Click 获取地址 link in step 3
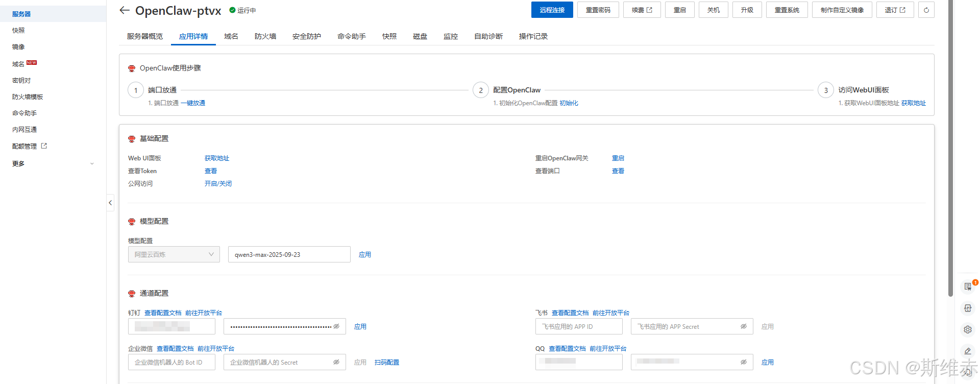Image resolution: width=980 pixels, height=384 pixels. tap(914, 103)
